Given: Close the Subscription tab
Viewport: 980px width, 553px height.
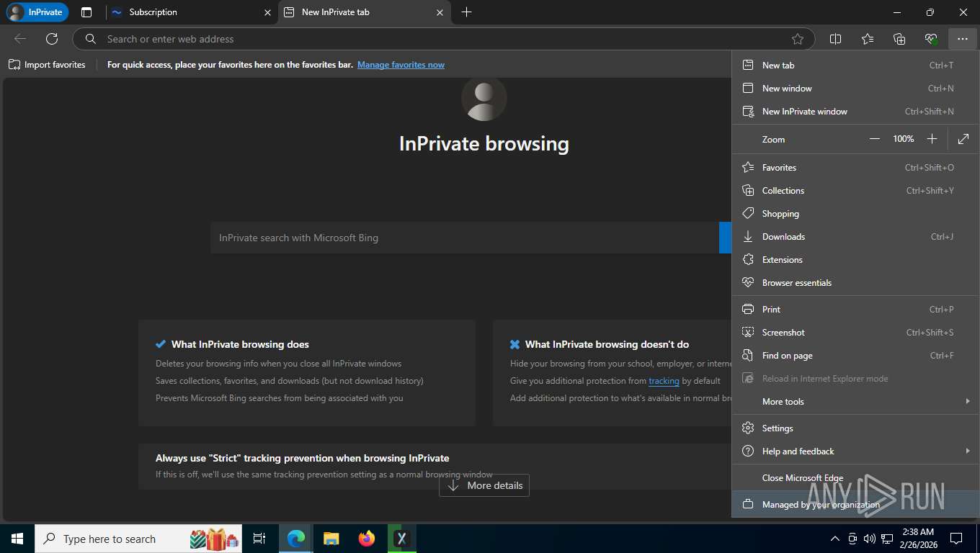Looking at the screenshot, I should (268, 12).
